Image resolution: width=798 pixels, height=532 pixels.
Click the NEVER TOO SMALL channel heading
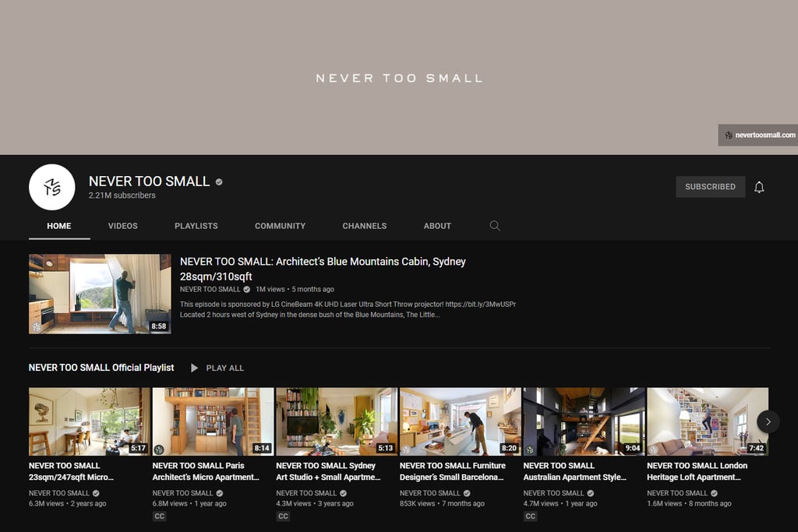pyautogui.click(x=149, y=181)
